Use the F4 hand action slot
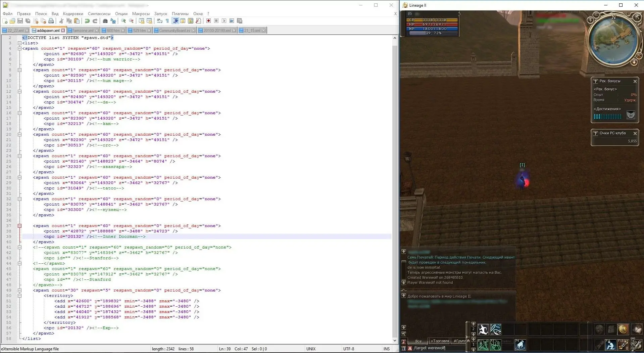The image size is (644, 353). 520,345
